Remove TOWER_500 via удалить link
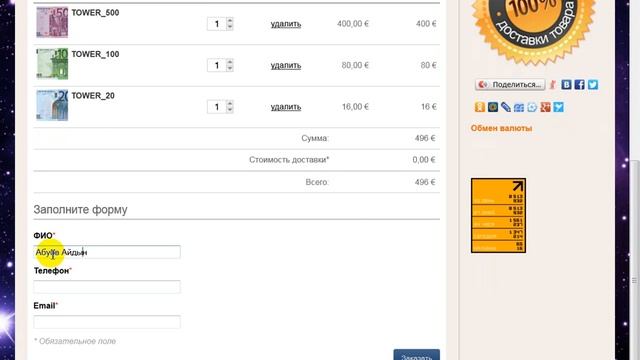The image size is (640, 360). [286, 24]
